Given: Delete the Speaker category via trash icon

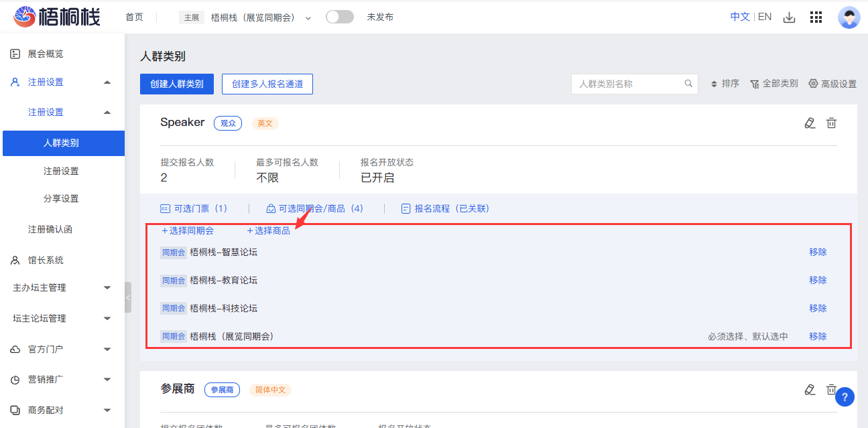Looking at the screenshot, I should 831,123.
